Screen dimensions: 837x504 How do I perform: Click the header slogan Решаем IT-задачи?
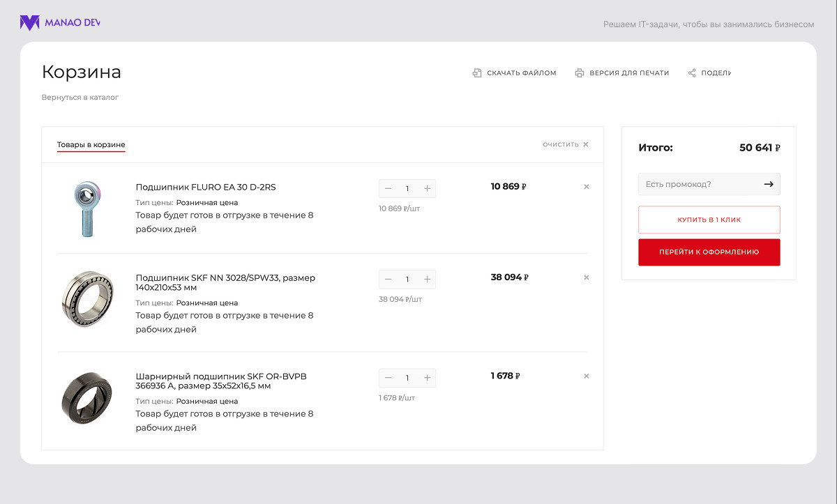point(709,24)
